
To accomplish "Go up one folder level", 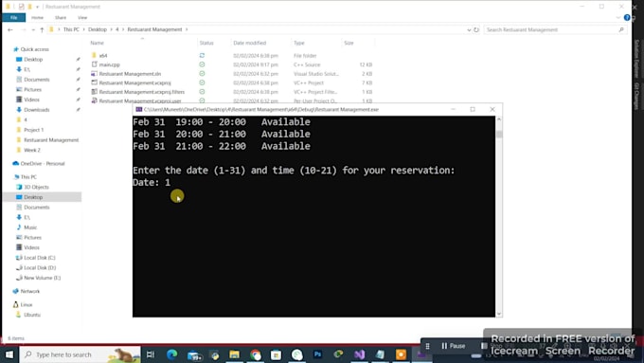I will pyautogui.click(x=42, y=29).
